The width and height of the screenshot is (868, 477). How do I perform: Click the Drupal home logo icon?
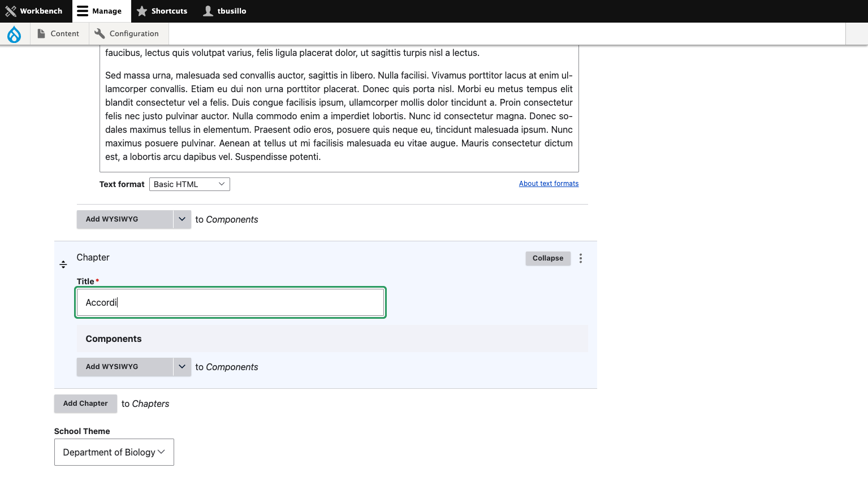point(14,34)
